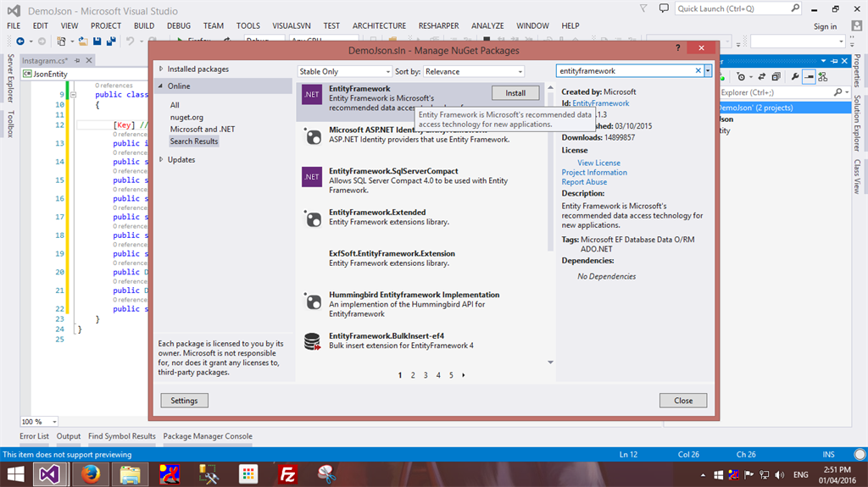Open the View License link
The image size is (868, 487).
pos(598,163)
